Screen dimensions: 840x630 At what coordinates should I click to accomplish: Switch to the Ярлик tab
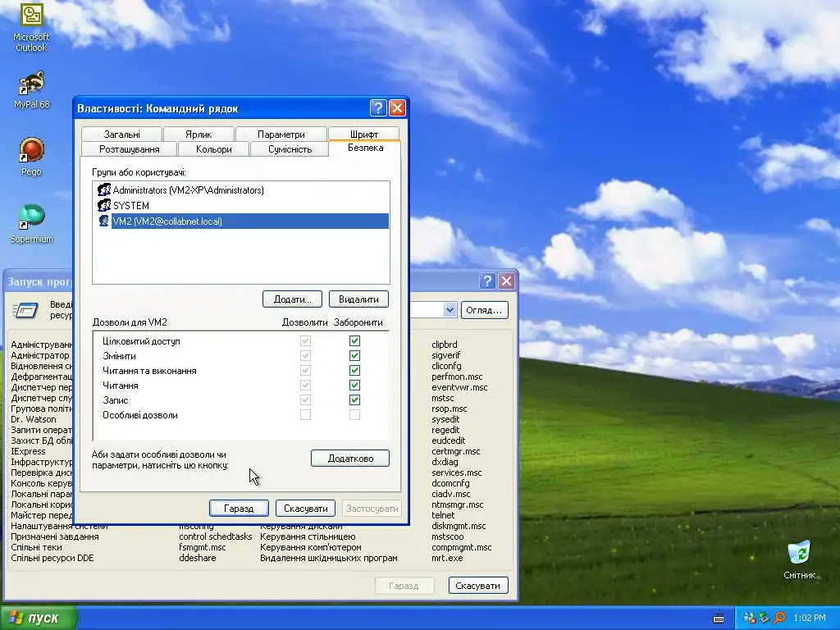pyautogui.click(x=199, y=134)
